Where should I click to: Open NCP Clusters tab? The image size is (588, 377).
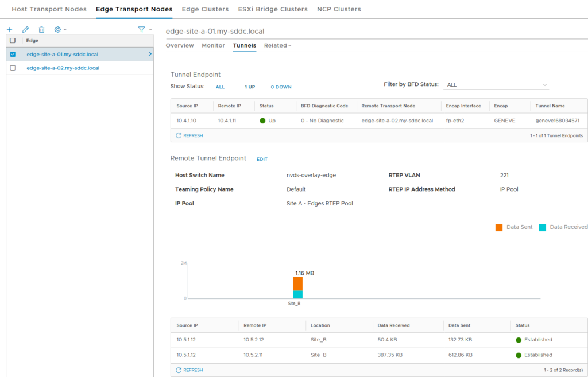click(339, 9)
